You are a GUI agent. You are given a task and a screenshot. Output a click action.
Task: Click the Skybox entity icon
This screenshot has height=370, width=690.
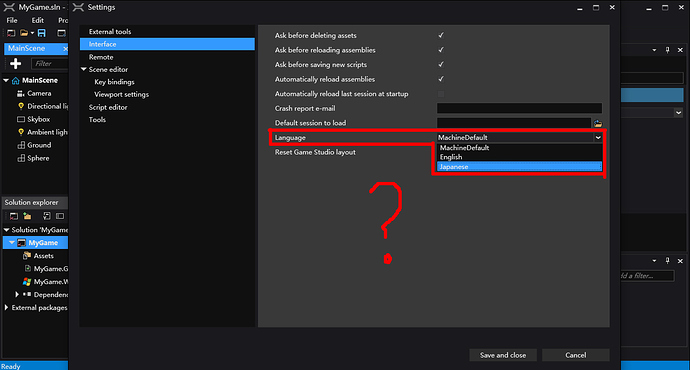click(x=21, y=119)
